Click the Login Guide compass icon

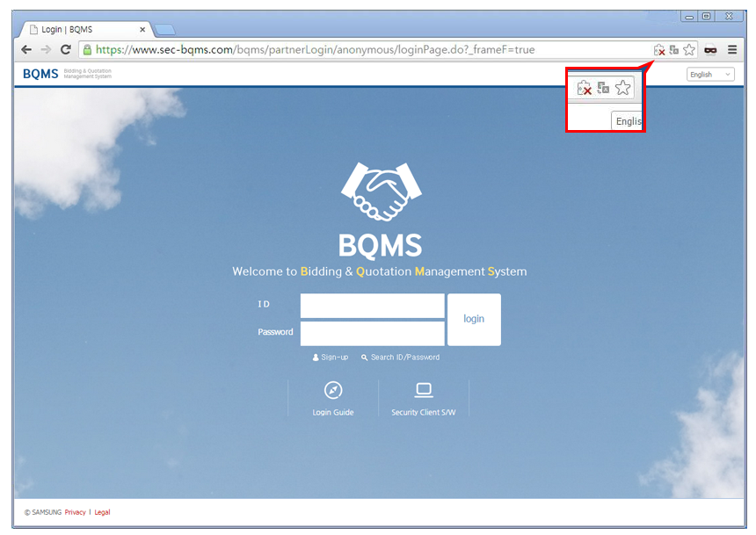point(332,388)
